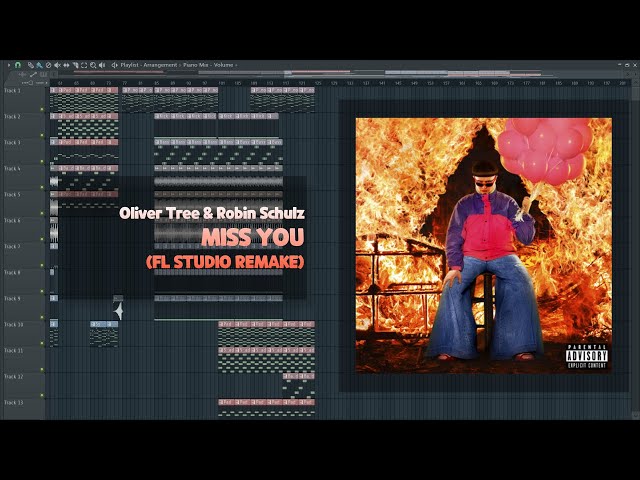Toggle Track 10 mute switch

pyautogui.click(x=42, y=344)
